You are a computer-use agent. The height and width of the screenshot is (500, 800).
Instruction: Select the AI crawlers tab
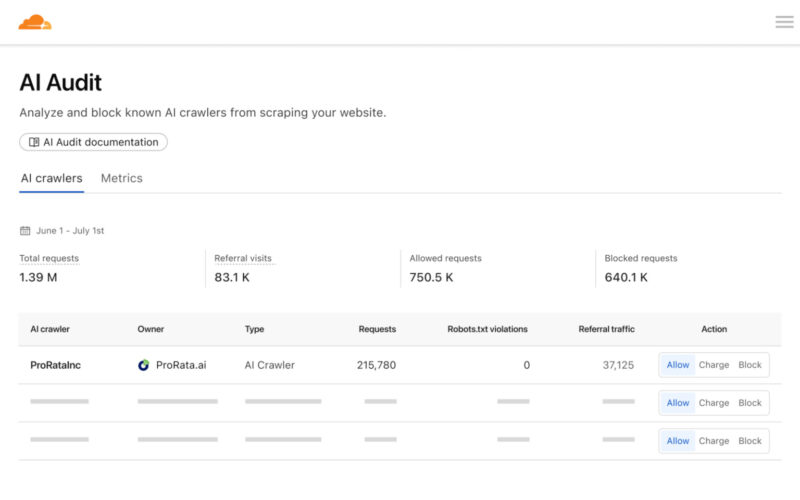point(52,178)
